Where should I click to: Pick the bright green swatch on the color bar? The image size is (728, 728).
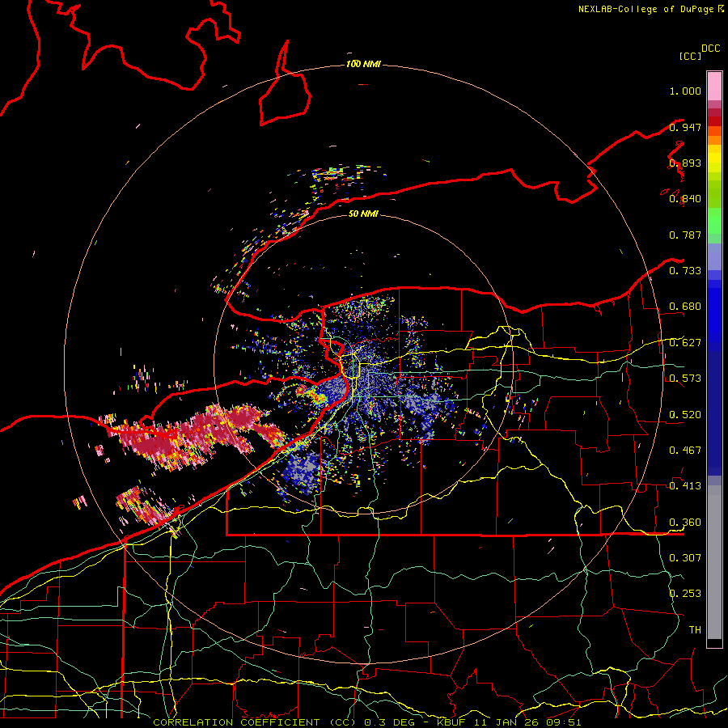point(714,221)
